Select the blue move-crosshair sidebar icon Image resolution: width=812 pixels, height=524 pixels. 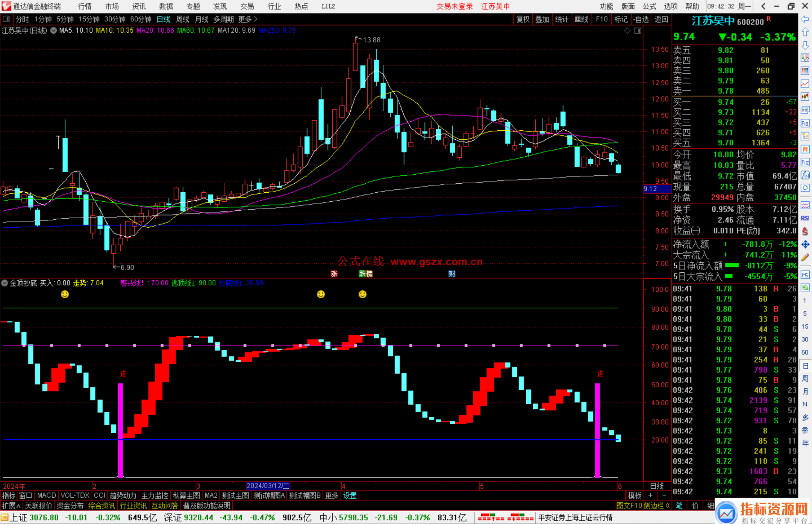click(805, 245)
